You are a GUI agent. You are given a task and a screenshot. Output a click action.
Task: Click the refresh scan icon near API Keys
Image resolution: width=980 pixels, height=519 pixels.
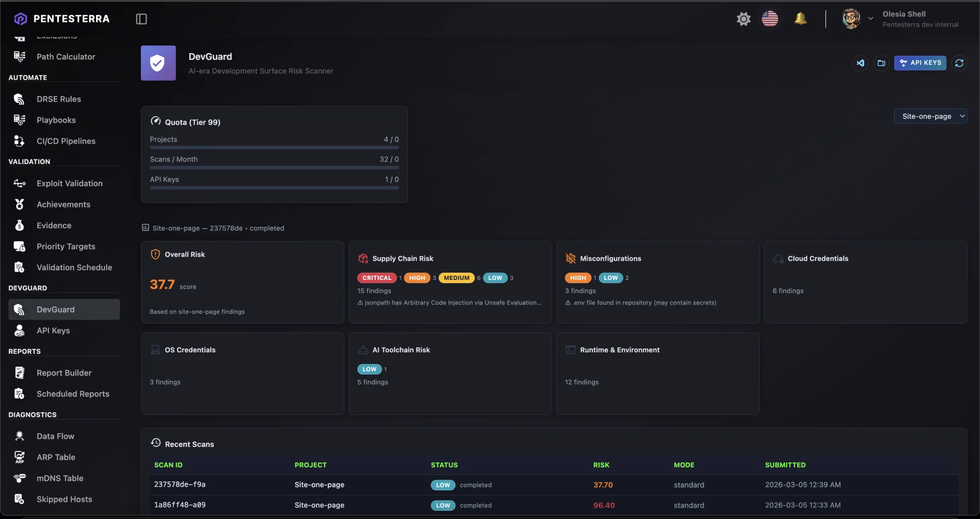point(960,63)
